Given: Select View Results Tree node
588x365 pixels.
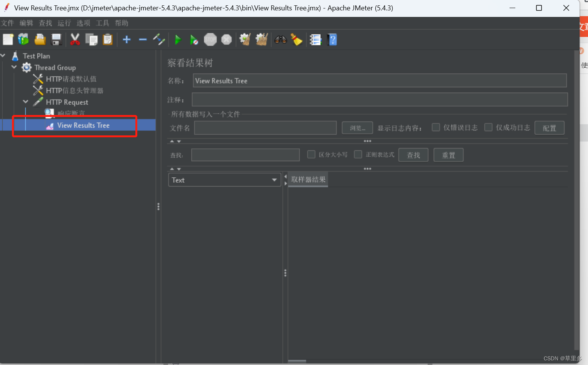Looking at the screenshot, I should (x=83, y=125).
